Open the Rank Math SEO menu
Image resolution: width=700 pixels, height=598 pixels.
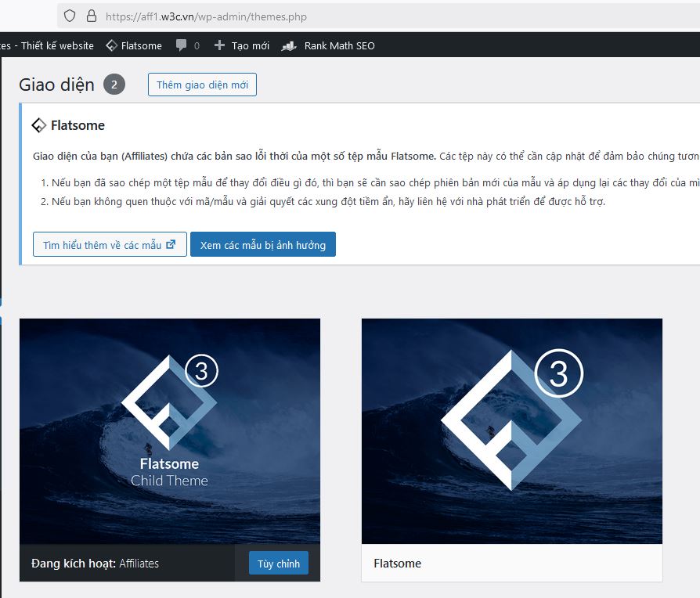(x=328, y=45)
